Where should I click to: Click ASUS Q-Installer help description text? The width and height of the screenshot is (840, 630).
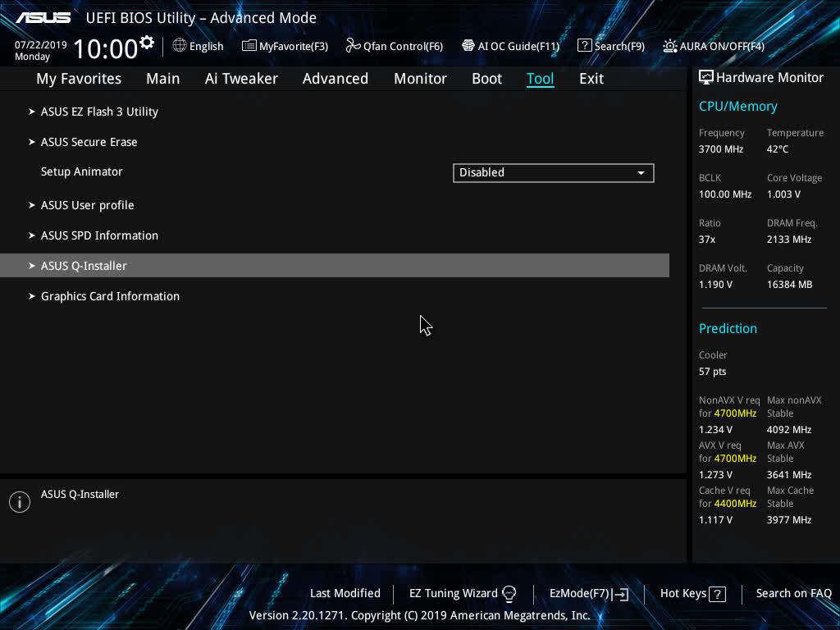[80, 495]
